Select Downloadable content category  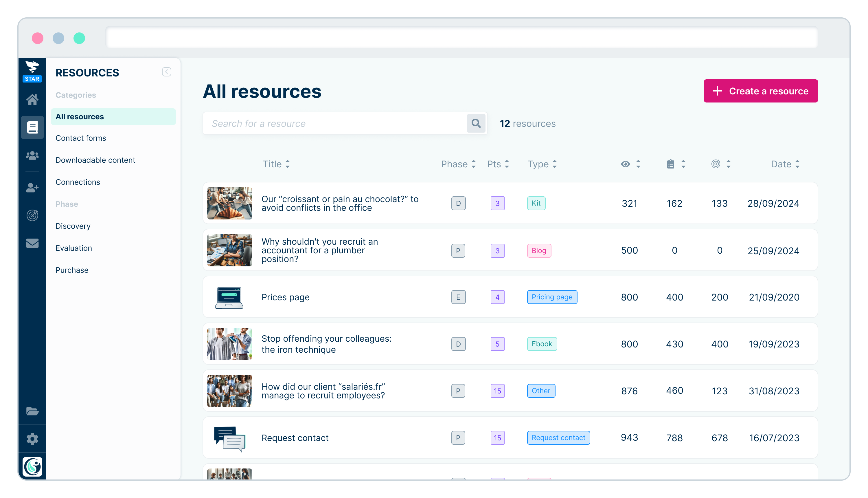click(x=95, y=160)
